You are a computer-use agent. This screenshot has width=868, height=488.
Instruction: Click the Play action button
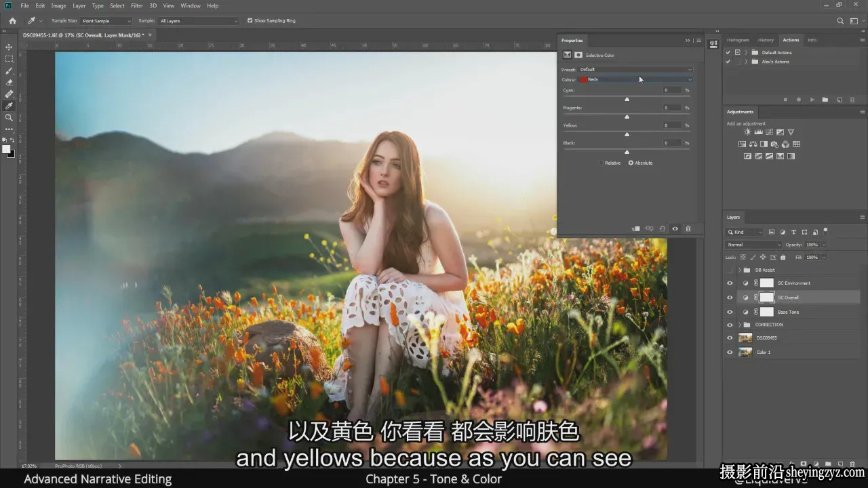(x=812, y=100)
